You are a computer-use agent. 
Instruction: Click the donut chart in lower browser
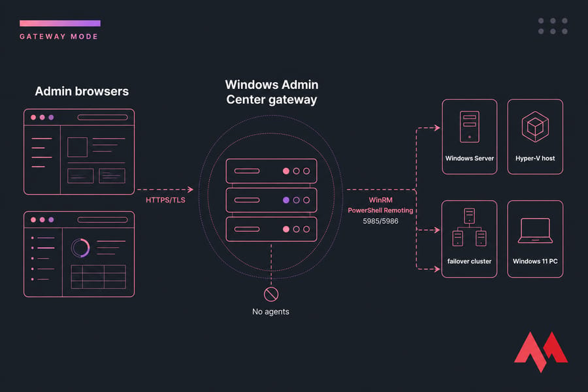coord(80,248)
